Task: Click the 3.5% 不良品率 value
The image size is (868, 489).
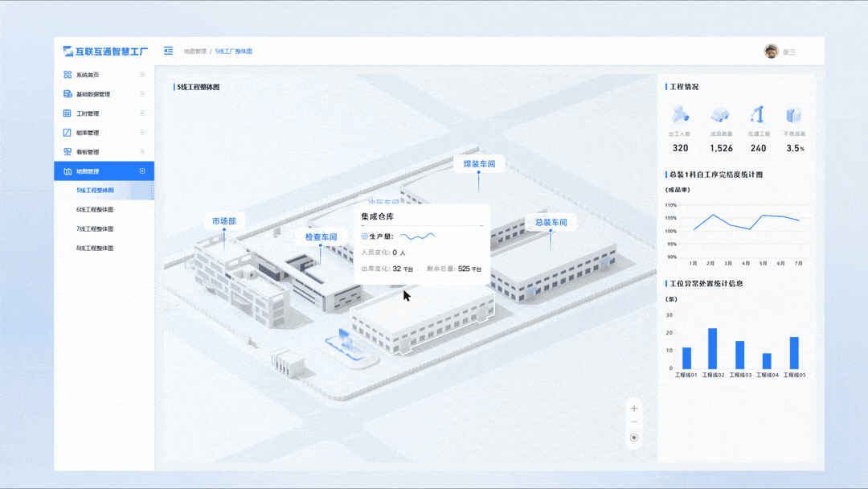Action: [x=796, y=148]
